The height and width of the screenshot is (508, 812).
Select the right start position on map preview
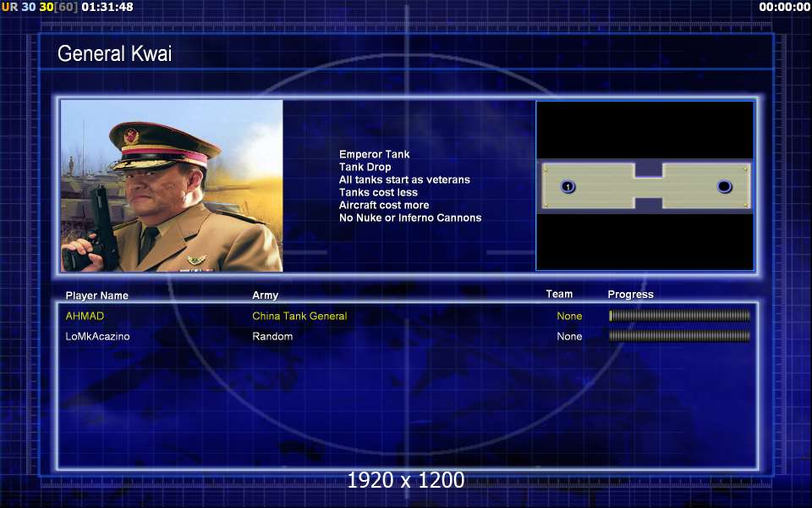coord(724,186)
